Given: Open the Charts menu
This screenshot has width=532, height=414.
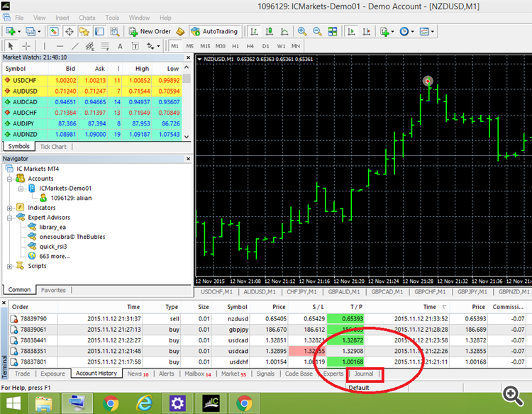Looking at the screenshot, I should [87, 18].
